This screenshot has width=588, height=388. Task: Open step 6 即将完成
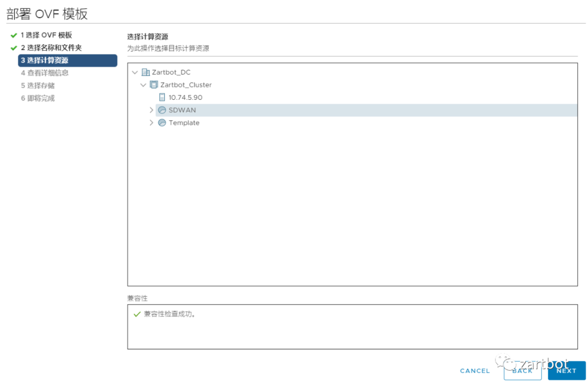(38, 98)
